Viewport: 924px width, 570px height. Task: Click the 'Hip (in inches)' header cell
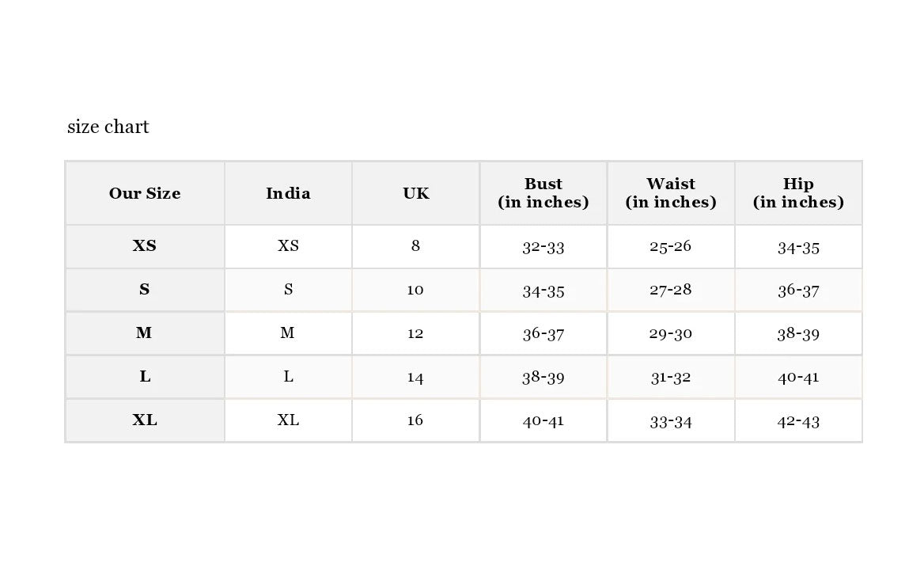tap(798, 193)
